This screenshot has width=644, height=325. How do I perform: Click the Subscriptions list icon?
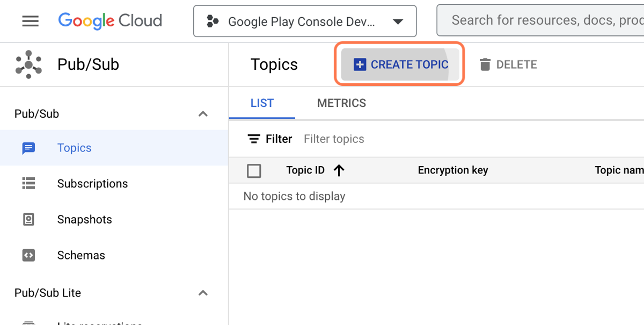(x=28, y=184)
